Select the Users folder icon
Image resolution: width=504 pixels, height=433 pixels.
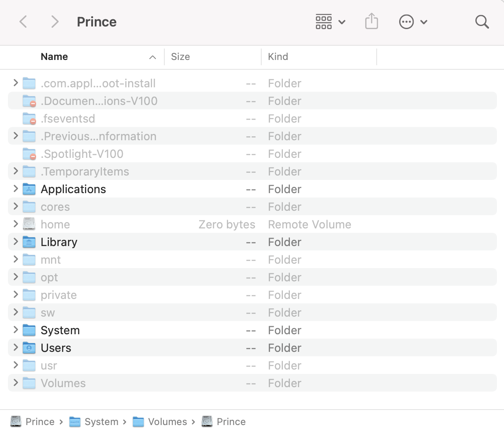point(29,348)
